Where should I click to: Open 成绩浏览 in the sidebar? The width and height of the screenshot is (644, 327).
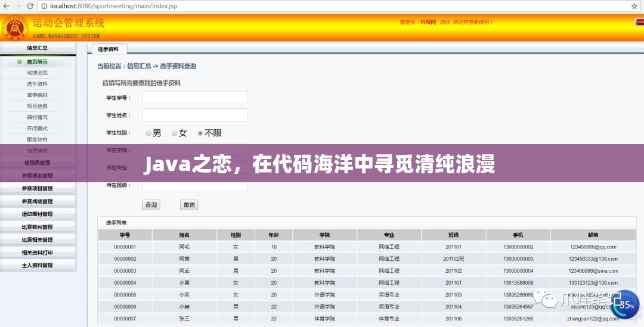(x=38, y=73)
